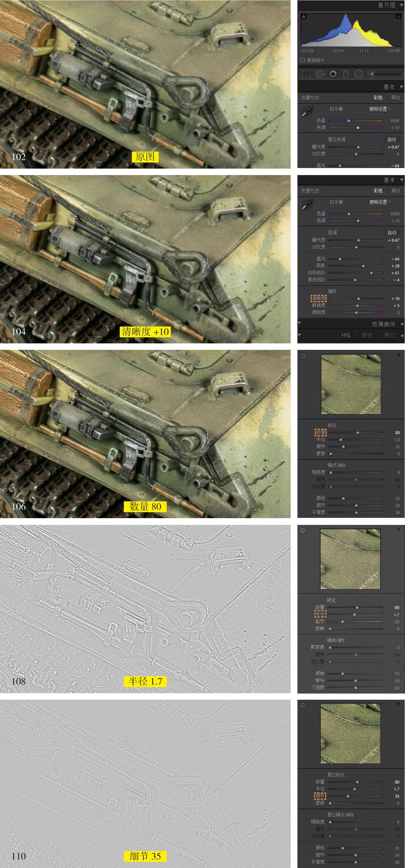Click 复位锐化 to reset sharpening
This screenshot has height=868, width=405.
click(x=336, y=775)
